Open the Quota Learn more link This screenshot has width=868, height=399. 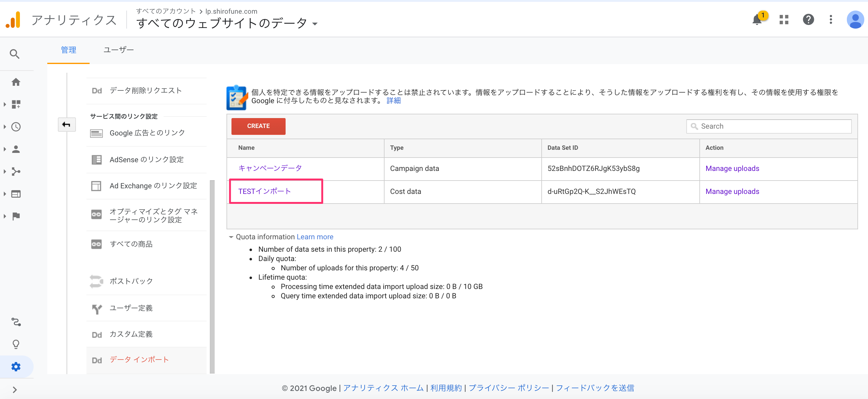pyautogui.click(x=315, y=237)
